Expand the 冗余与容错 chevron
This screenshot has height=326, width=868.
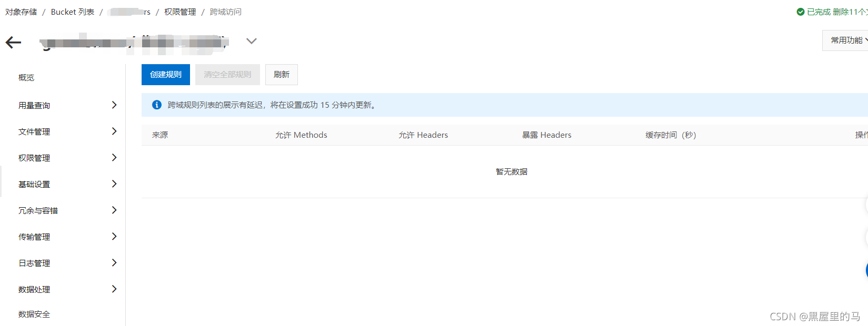coord(114,210)
